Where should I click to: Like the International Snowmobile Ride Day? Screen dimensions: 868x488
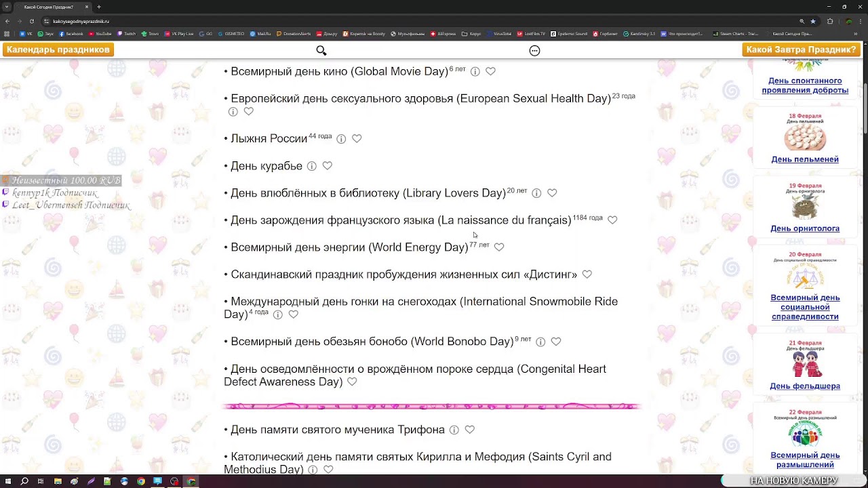293,314
